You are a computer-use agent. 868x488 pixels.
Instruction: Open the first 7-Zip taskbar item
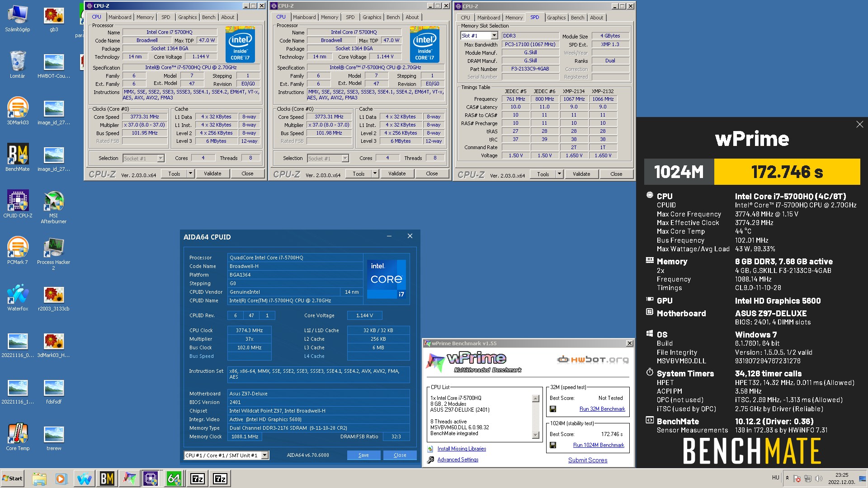click(x=198, y=479)
